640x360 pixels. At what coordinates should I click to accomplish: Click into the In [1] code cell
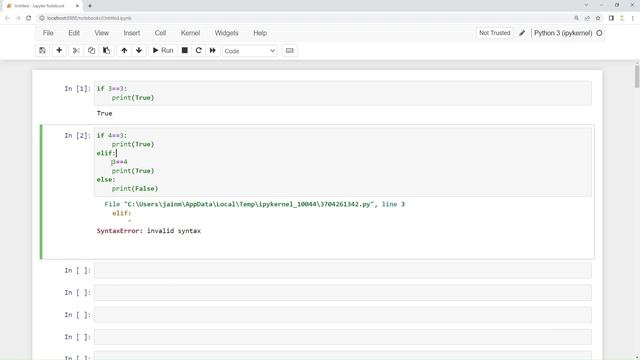342,93
